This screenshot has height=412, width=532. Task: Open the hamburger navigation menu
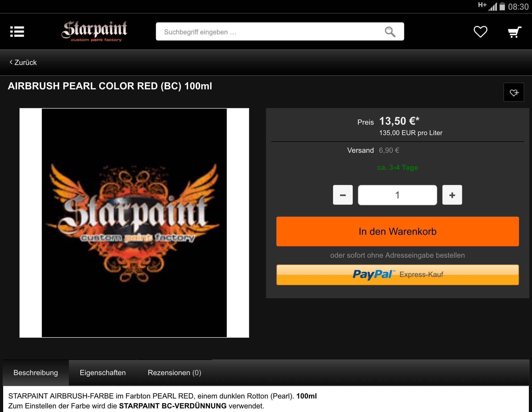[x=17, y=32]
